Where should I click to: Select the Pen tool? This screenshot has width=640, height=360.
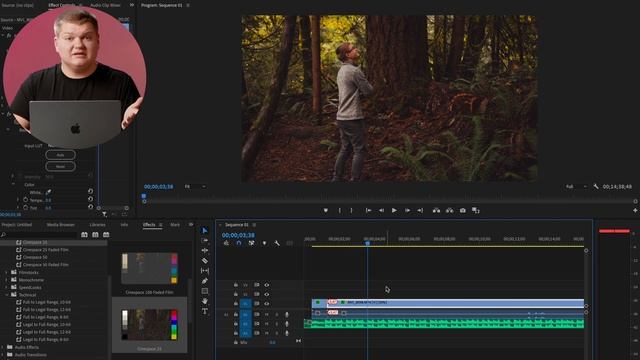(x=205, y=281)
